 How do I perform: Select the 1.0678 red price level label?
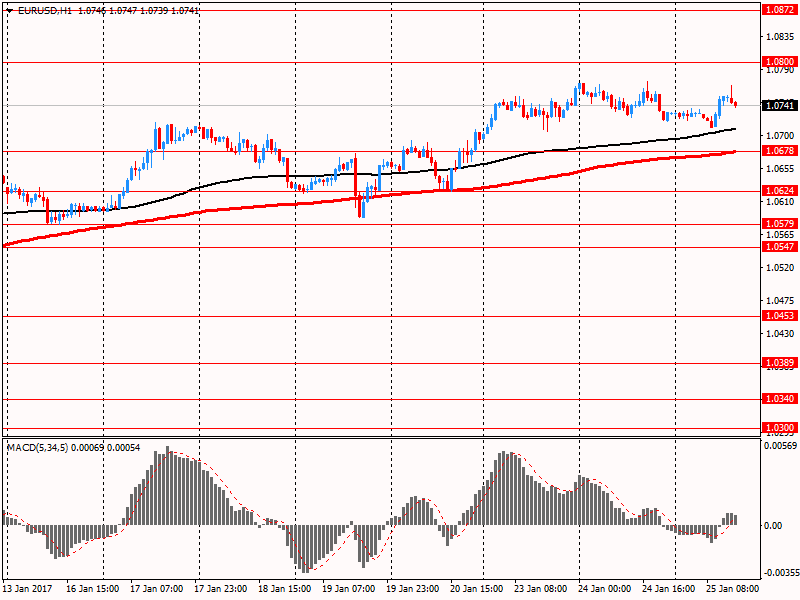[779, 151]
